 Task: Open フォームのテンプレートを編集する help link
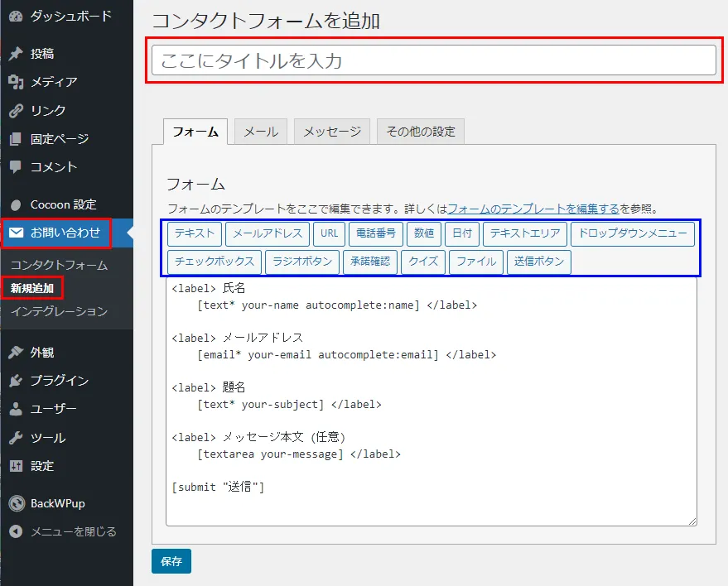pyautogui.click(x=533, y=209)
